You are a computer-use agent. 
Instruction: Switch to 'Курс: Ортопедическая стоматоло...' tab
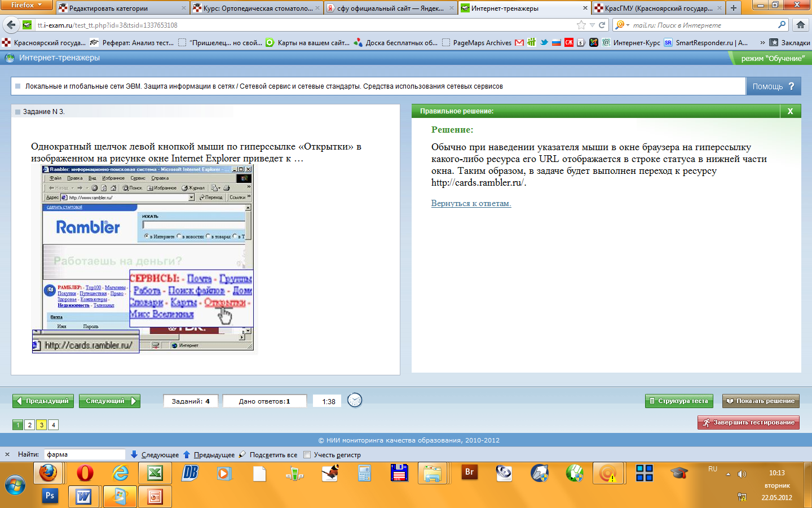point(257,8)
